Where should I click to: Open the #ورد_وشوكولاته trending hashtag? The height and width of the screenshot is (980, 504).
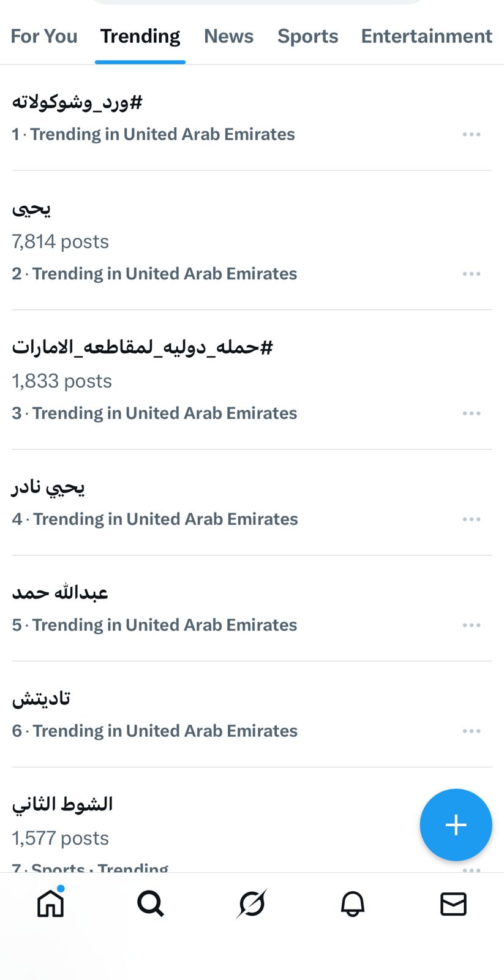(77, 102)
